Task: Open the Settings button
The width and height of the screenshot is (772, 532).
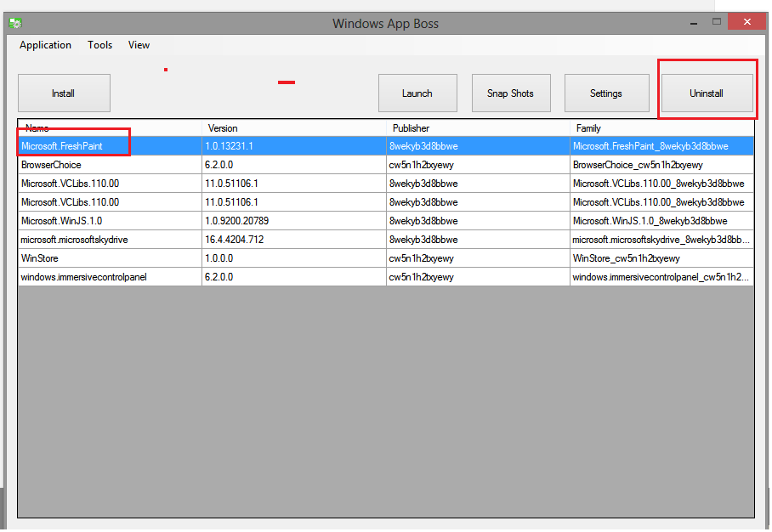Action: [606, 93]
